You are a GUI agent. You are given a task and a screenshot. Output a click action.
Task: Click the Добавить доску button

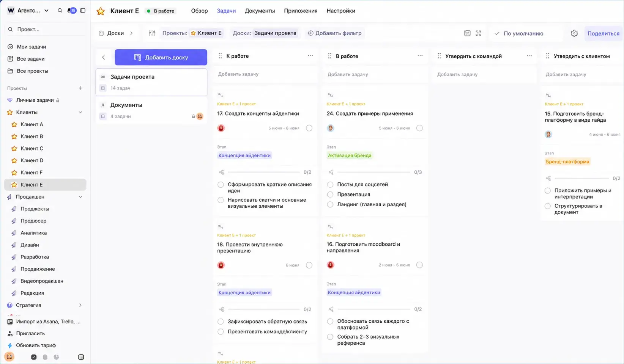point(161,57)
